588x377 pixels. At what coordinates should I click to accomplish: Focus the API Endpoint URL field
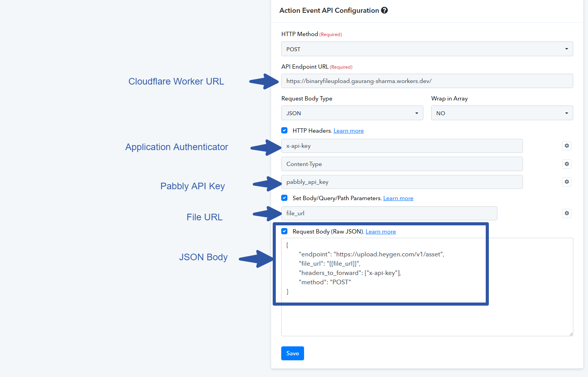(x=427, y=81)
